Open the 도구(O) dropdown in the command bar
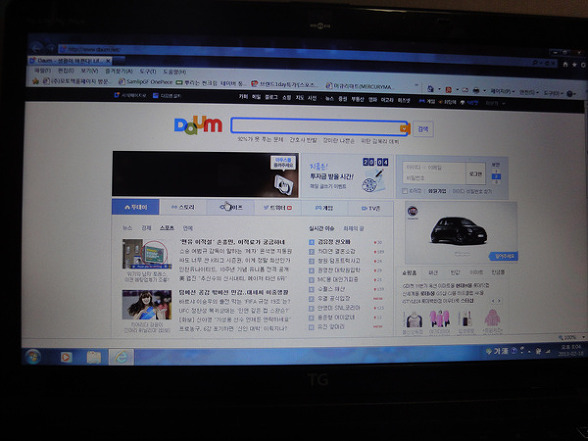The height and width of the screenshot is (441, 588). point(553,93)
